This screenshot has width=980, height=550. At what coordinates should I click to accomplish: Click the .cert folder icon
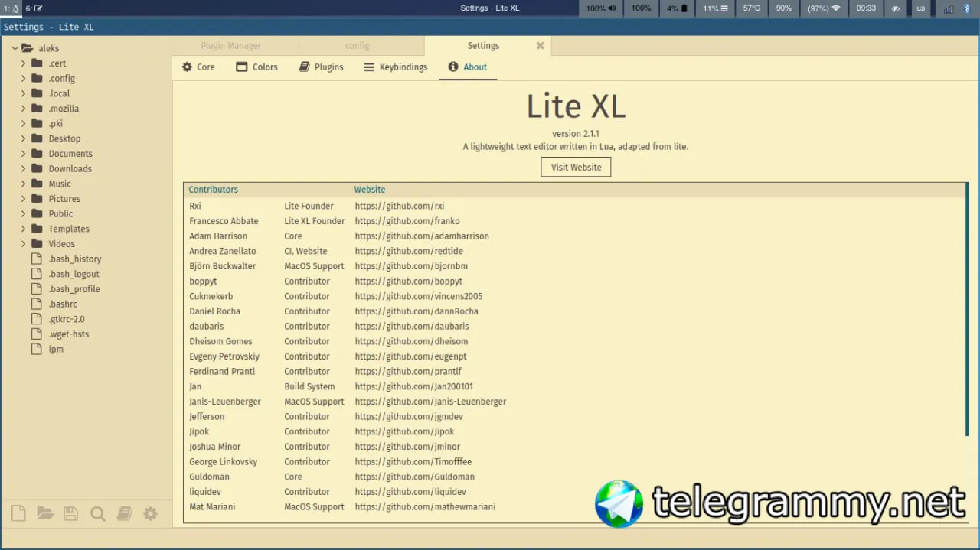(37, 63)
